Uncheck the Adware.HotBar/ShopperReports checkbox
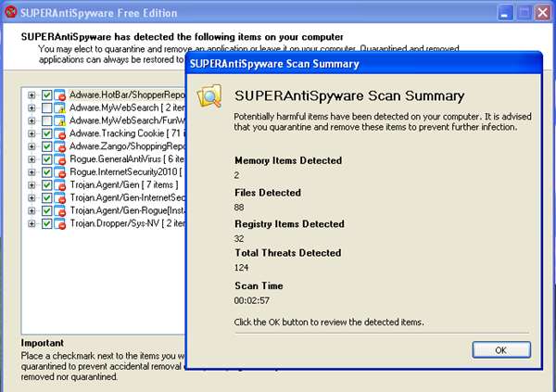This screenshot has height=392, width=556. pyautogui.click(x=47, y=95)
